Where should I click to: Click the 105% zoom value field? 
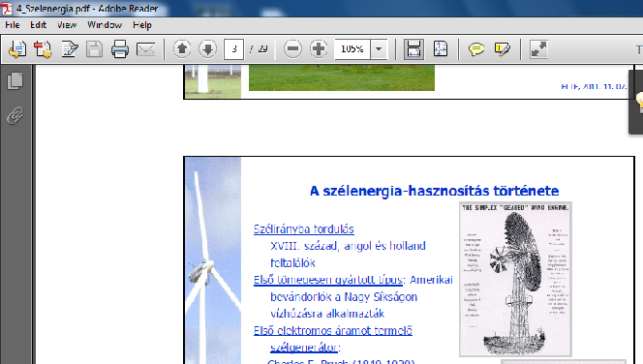tap(352, 49)
